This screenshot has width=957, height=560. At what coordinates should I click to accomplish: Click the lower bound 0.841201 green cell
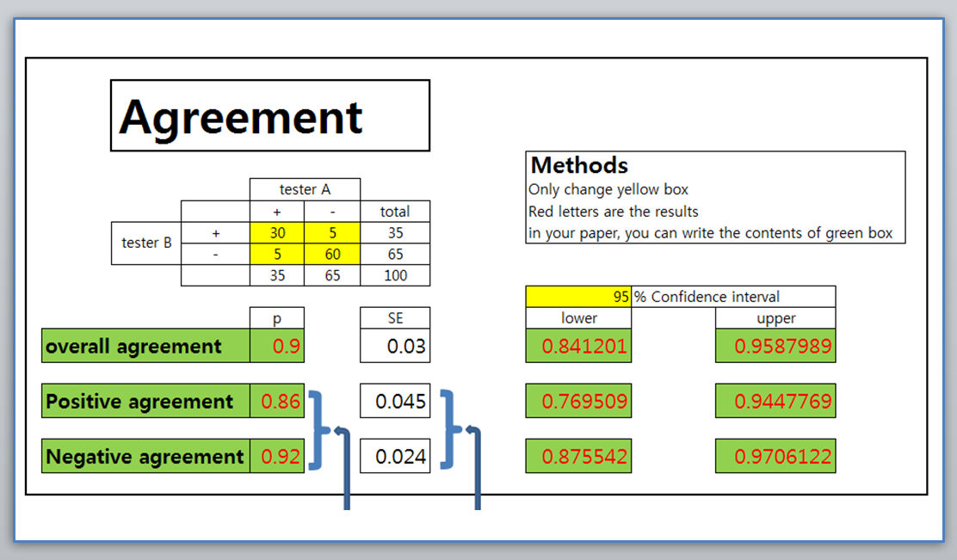(x=578, y=345)
